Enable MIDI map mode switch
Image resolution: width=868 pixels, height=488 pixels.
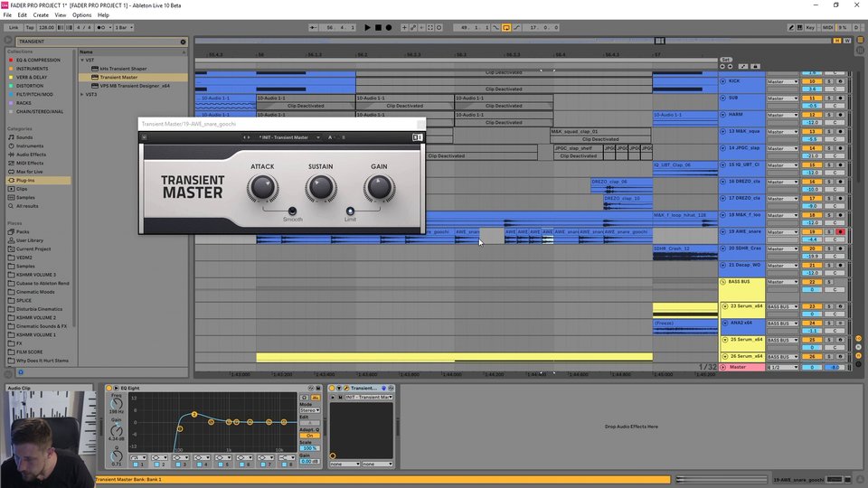(x=827, y=27)
